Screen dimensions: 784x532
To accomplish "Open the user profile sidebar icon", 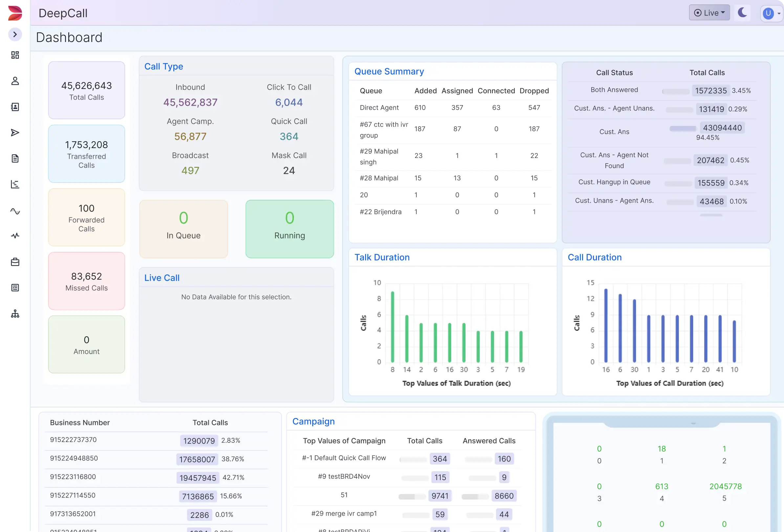I will 15,81.
